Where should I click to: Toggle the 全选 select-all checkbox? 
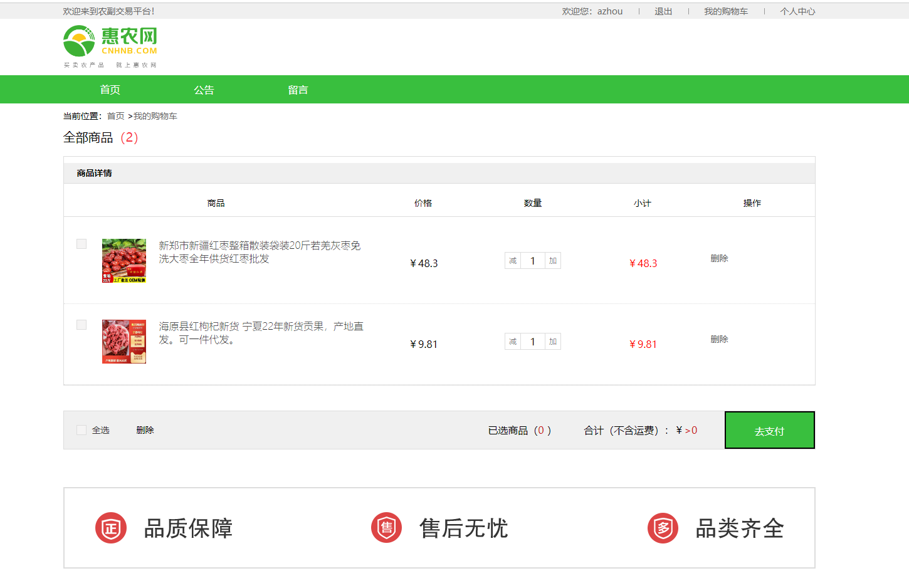pos(81,430)
